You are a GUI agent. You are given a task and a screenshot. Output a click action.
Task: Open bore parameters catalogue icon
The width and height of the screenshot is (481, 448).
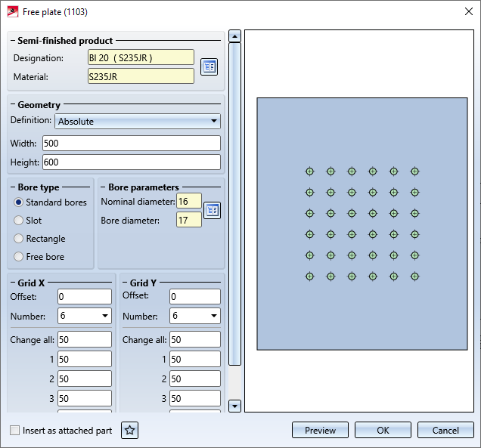(x=213, y=210)
